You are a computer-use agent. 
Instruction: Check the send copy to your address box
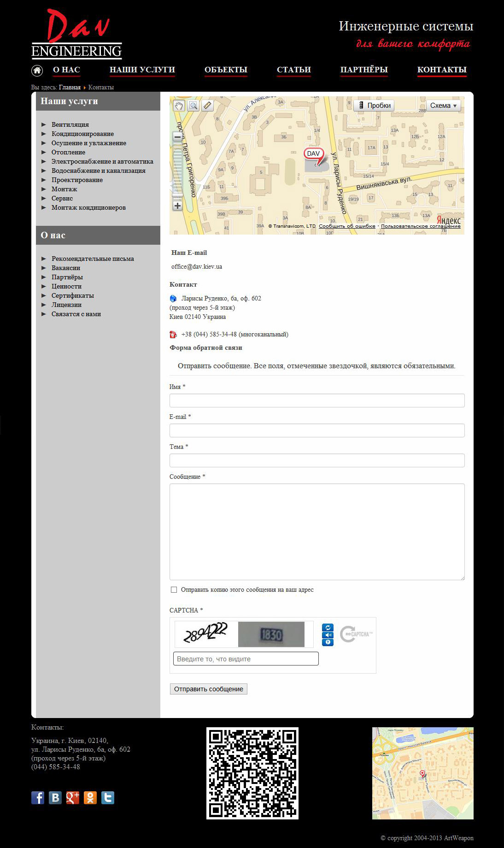tap(174, 590)
